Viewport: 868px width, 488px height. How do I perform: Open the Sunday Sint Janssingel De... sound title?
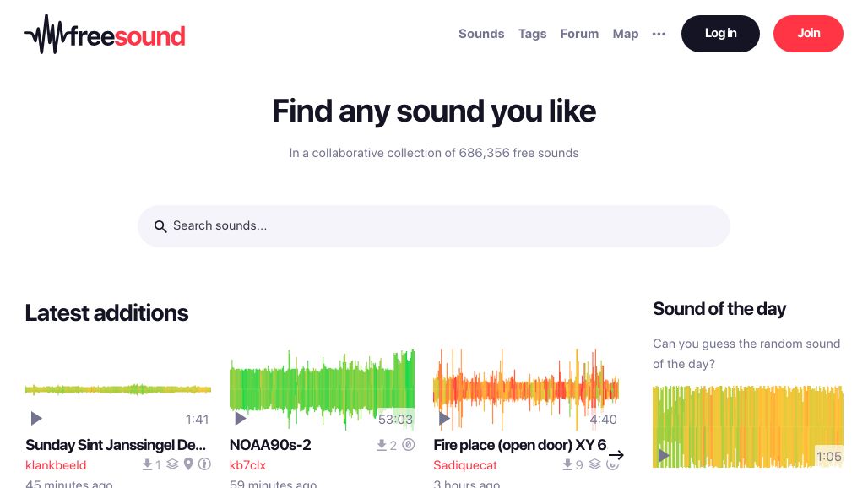tap(116, 445)
